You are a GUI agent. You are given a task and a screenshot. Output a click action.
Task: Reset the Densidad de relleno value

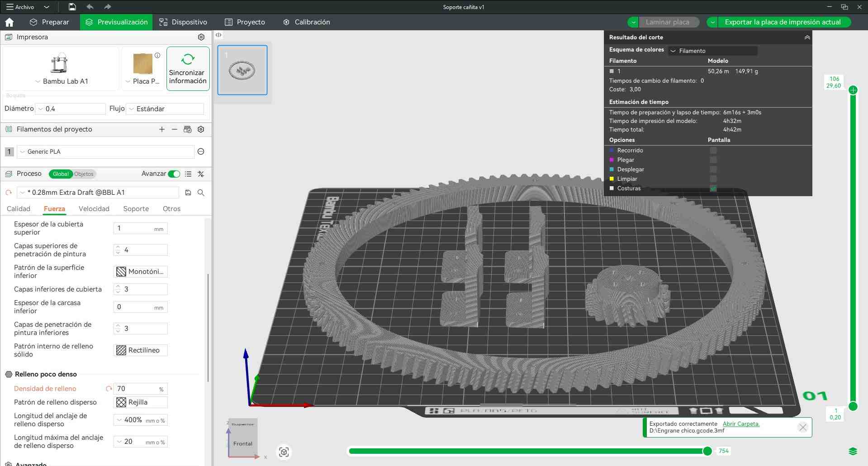tap(109, 389)
